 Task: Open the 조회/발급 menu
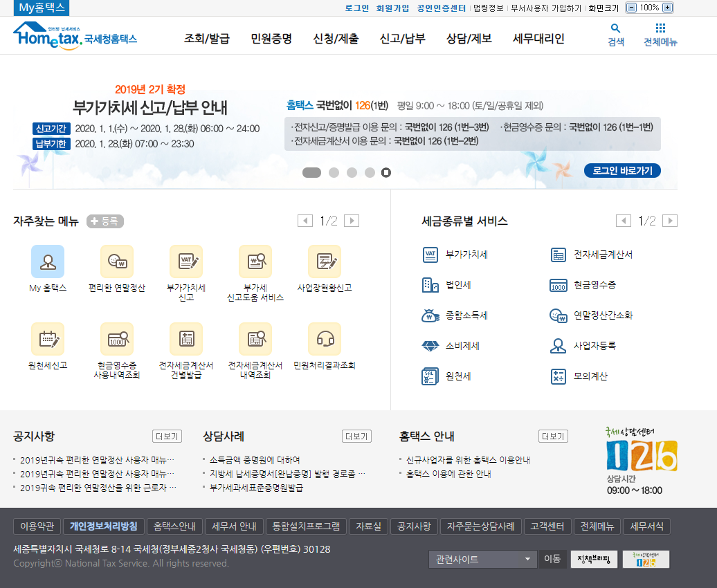[207, 39]
